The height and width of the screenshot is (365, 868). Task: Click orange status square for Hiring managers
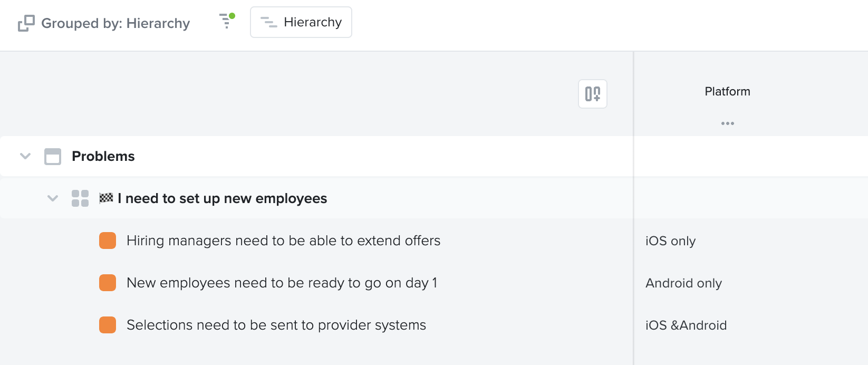click(108, 241)
